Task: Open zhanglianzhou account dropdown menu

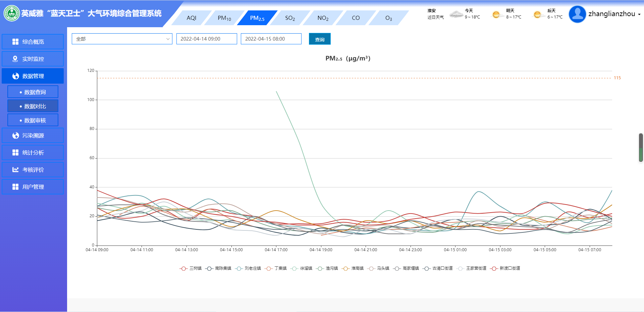Action: point(614,14)
